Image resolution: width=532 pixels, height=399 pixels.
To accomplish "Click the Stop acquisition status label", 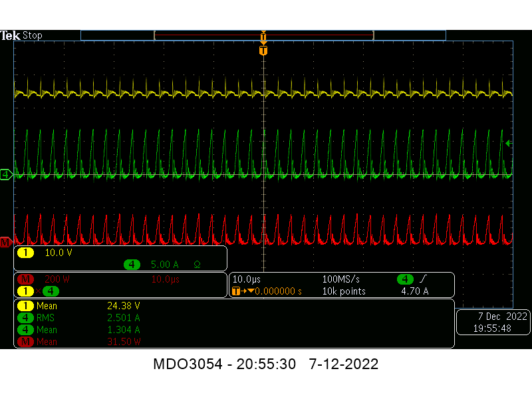I will click(x=32, y=35).
